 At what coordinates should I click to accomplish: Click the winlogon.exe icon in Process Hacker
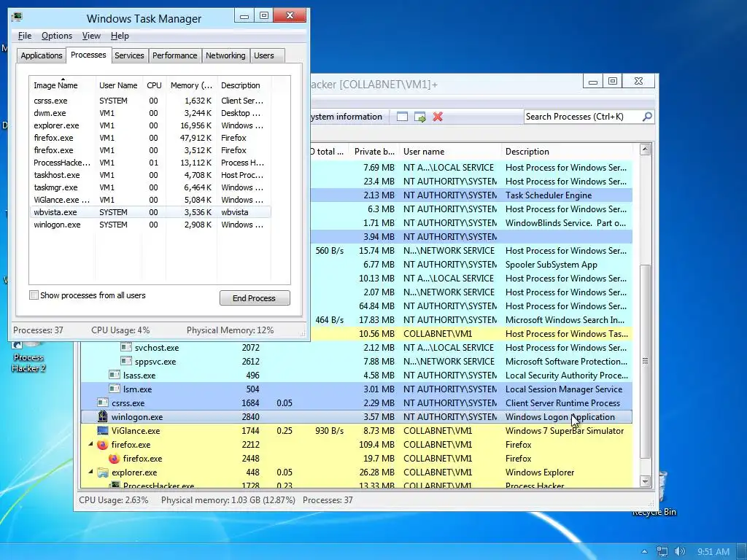[102, 416]
